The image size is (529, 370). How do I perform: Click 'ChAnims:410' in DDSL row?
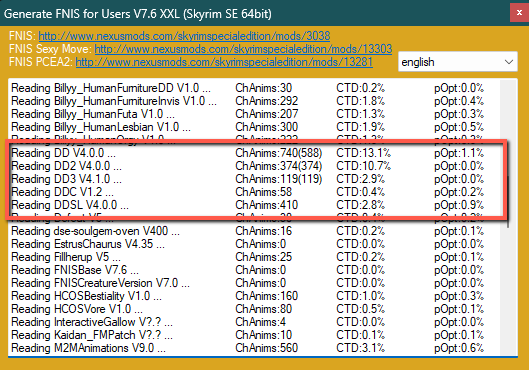(267, 205)
